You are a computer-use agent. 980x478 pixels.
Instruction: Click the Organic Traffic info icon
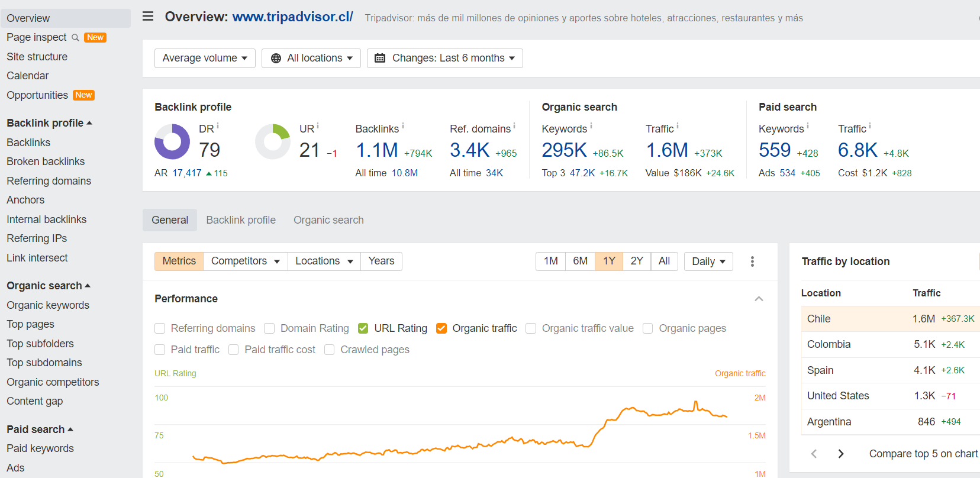point(678,126)
